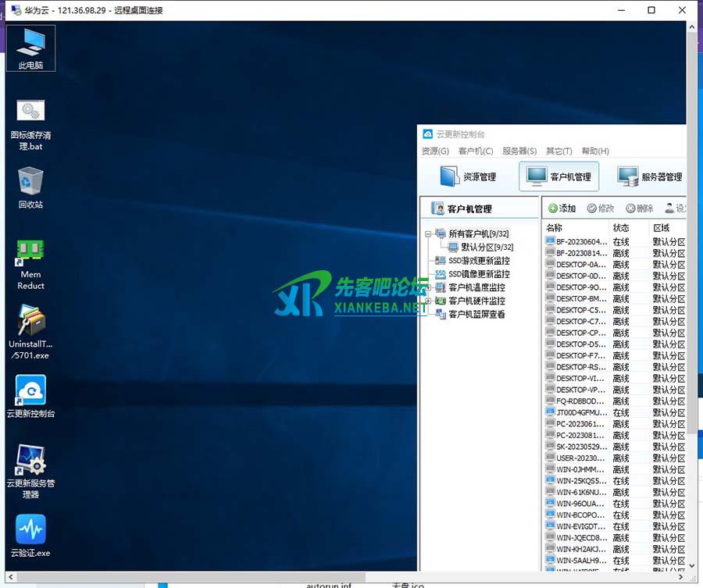Expand the 客户机硬件监控 tree node
Viewport: 703px width, 588px height.
point(428,301)
